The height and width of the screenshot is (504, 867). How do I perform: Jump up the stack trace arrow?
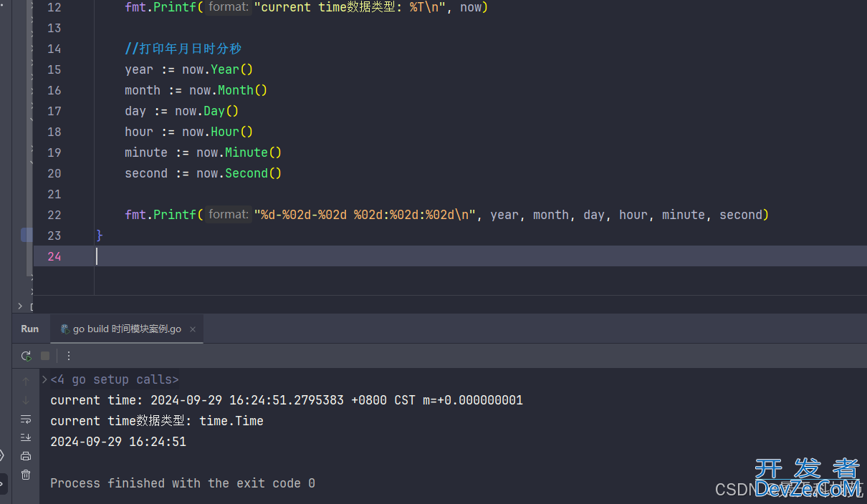[26, 381]
